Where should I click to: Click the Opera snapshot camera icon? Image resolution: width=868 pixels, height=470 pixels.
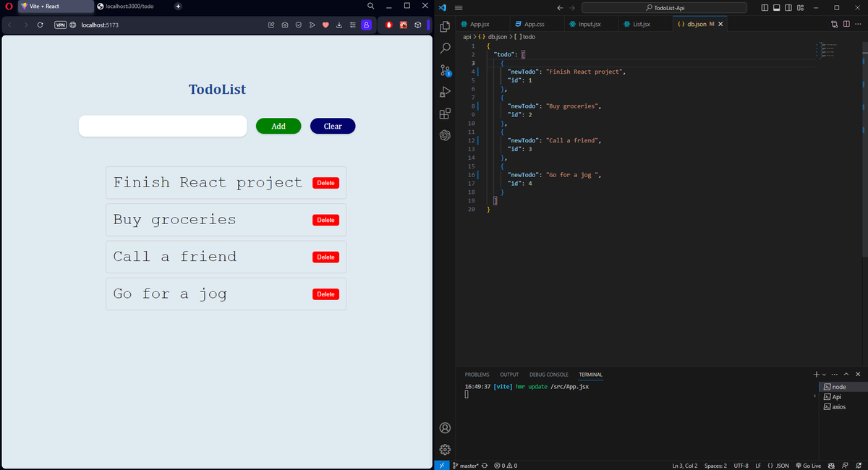[285, 25]
